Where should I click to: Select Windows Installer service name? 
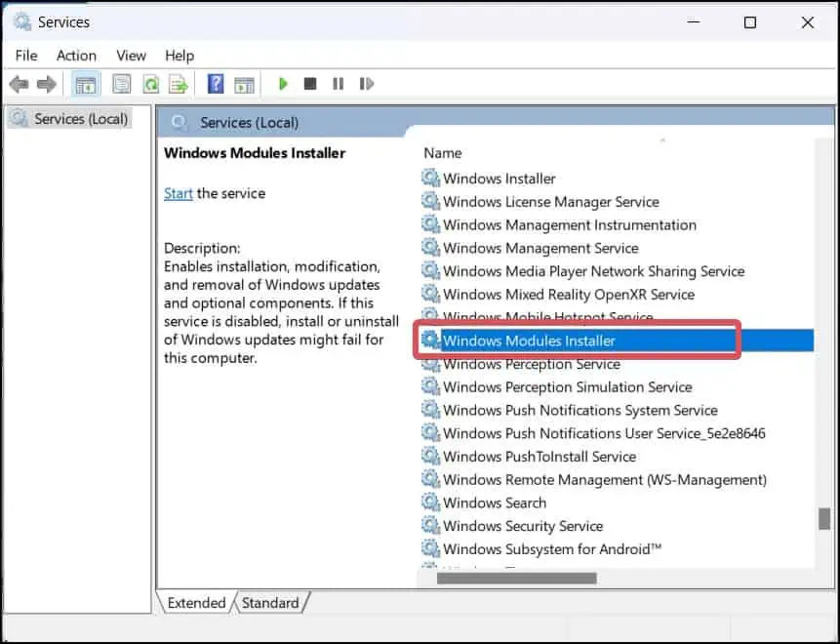pyautogui.click(x=500, y=179)
